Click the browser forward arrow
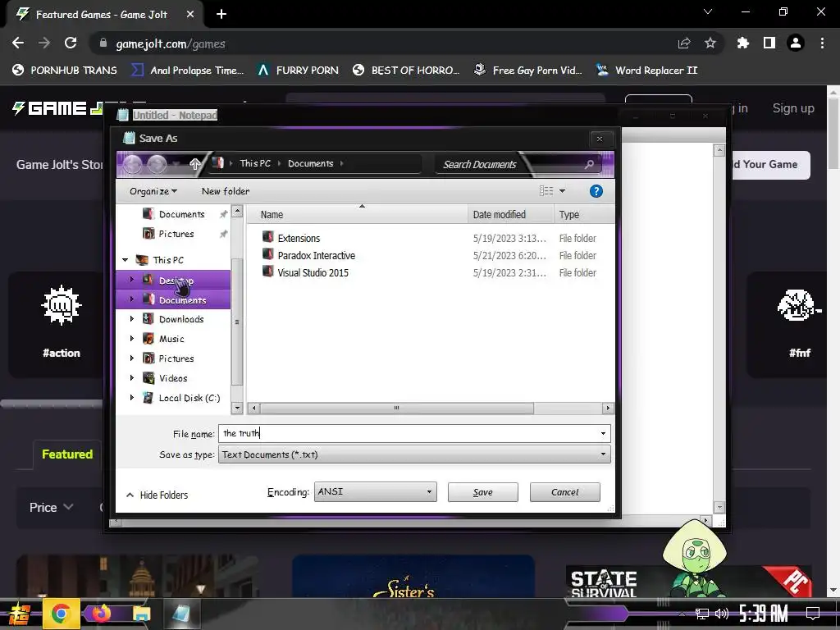Screen dimensions: 840x630 pyautogui.click(x=44, y=43)
